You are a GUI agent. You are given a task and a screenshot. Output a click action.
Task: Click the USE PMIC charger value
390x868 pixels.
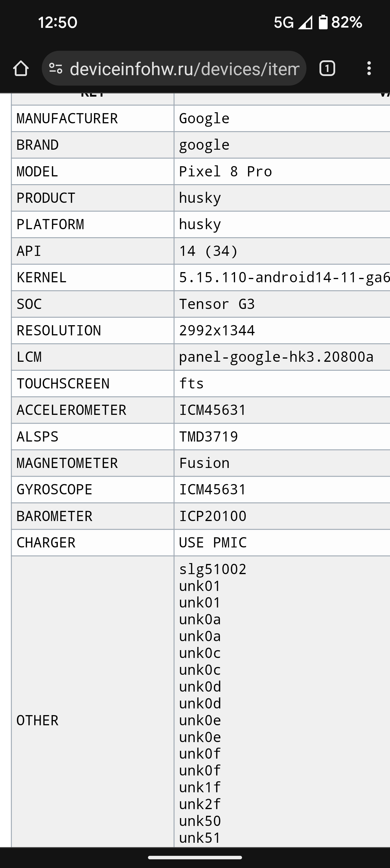click(x=213, y=543)
